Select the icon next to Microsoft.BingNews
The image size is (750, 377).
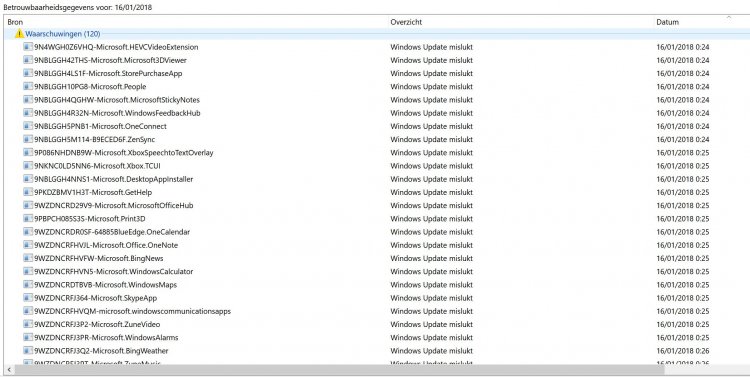(28, 258)
